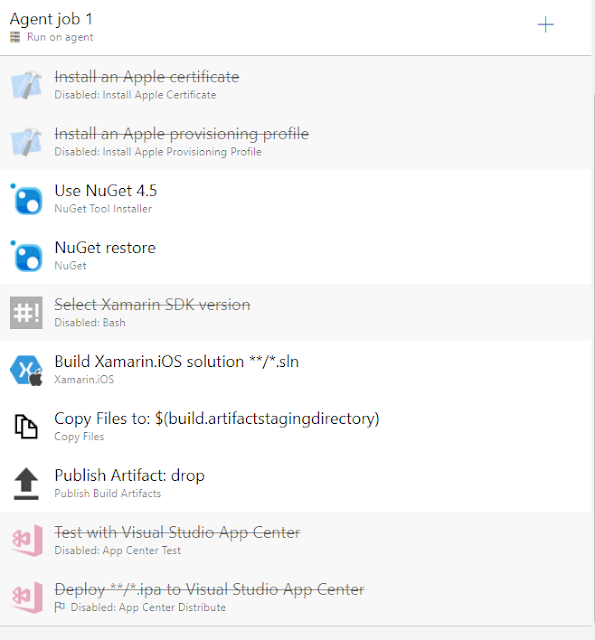This screenshot has width=595, height=640.
Task: Click Disabled: Install Apple Provisioning Profile subtitle
Action: click(158, 151)
